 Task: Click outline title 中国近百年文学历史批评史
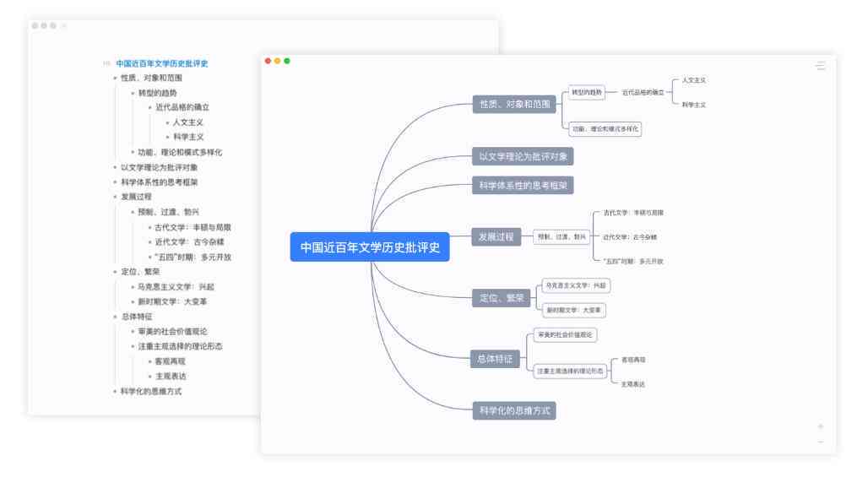coord(161,63)
